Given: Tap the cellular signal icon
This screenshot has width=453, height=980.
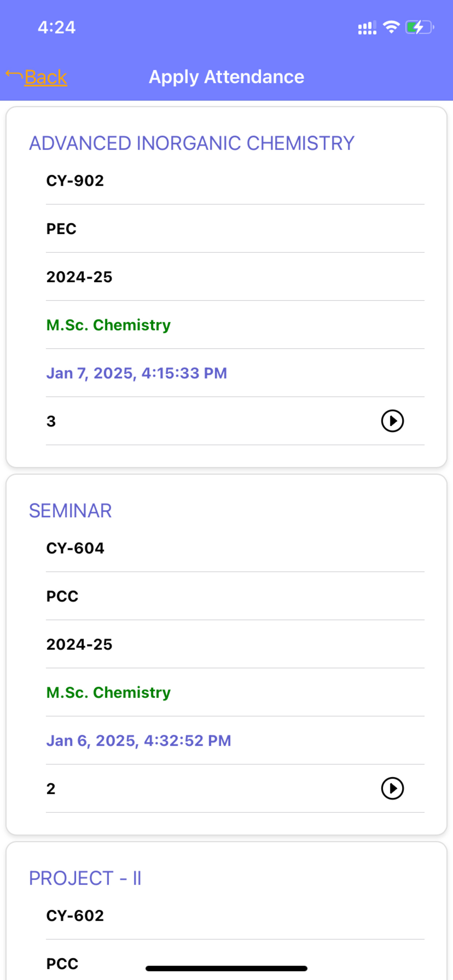Looking at the screenshot, I should point(367,27).
